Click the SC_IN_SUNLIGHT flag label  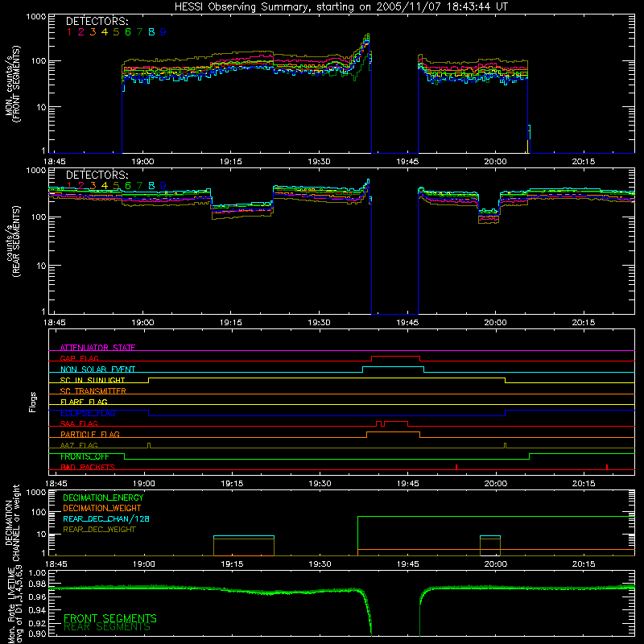(93, 380)
